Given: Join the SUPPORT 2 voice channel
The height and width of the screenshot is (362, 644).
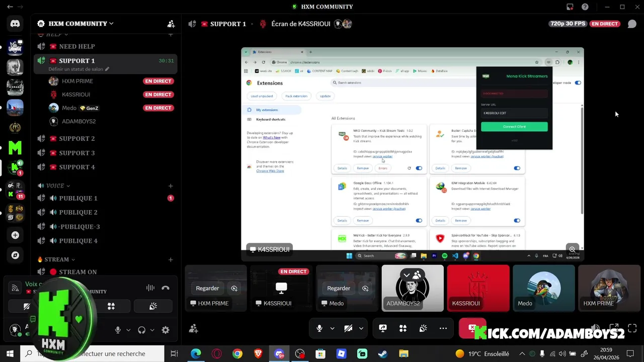Looking at the screenshot, I should tap(105, 139).
